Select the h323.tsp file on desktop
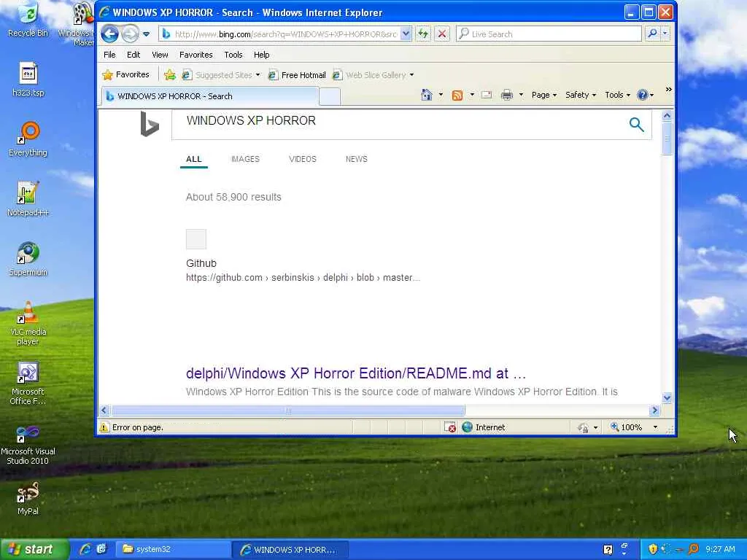Screen dimensions: 747x560 [x=28, y=79]
